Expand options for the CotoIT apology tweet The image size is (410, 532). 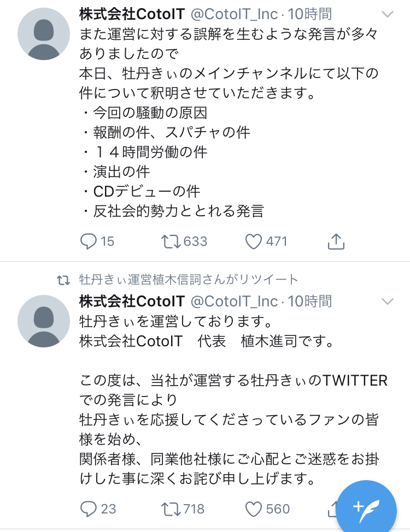[388, 301]
